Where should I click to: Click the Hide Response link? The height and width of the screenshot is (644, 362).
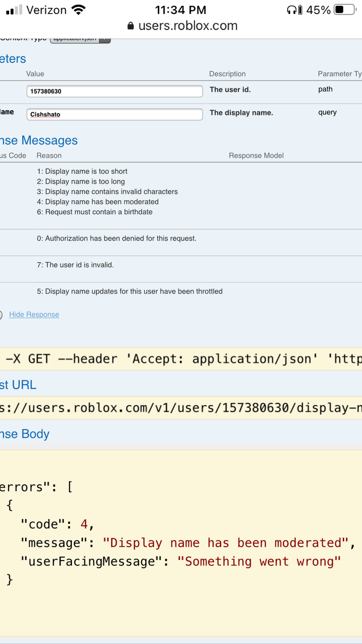pyautogui.click(x=34, y=315)
